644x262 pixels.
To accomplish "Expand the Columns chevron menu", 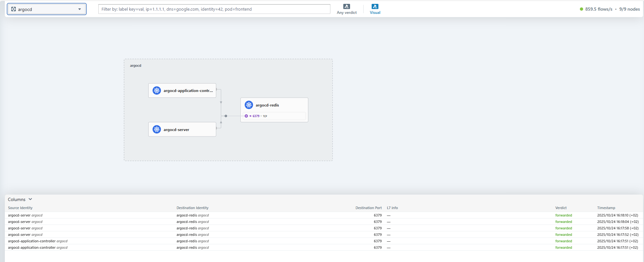I will point(30,199).
